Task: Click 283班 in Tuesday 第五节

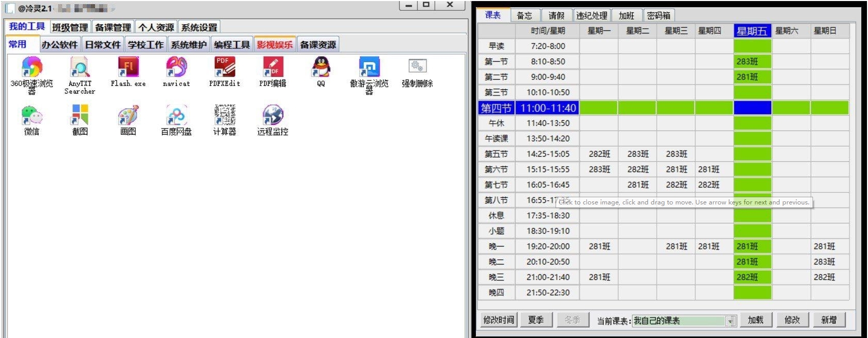Action: 638,154
